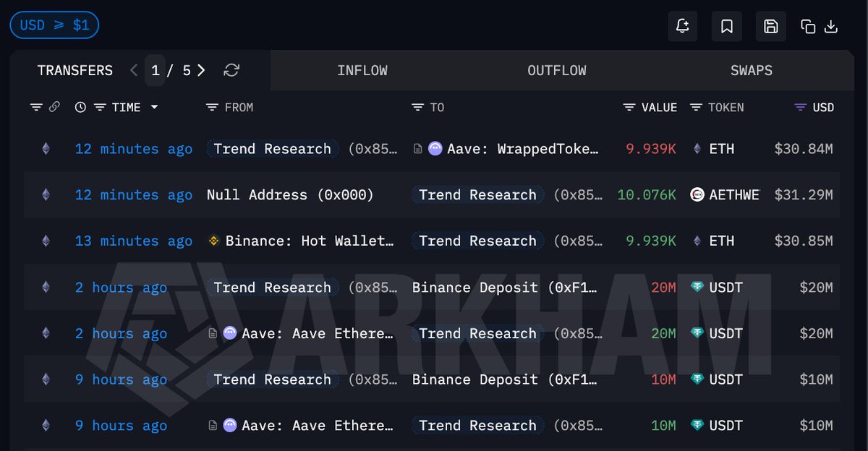The image size is (868, 451).
Task: Open Null Address (0x000) entity
Action: pyautogui.click(x=290, y=194)
